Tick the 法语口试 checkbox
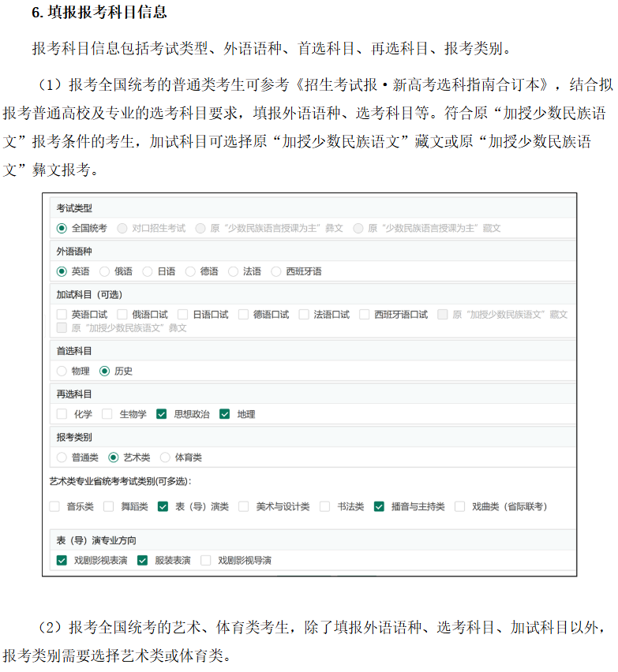618x672 pixels. (x=304, y=314)
